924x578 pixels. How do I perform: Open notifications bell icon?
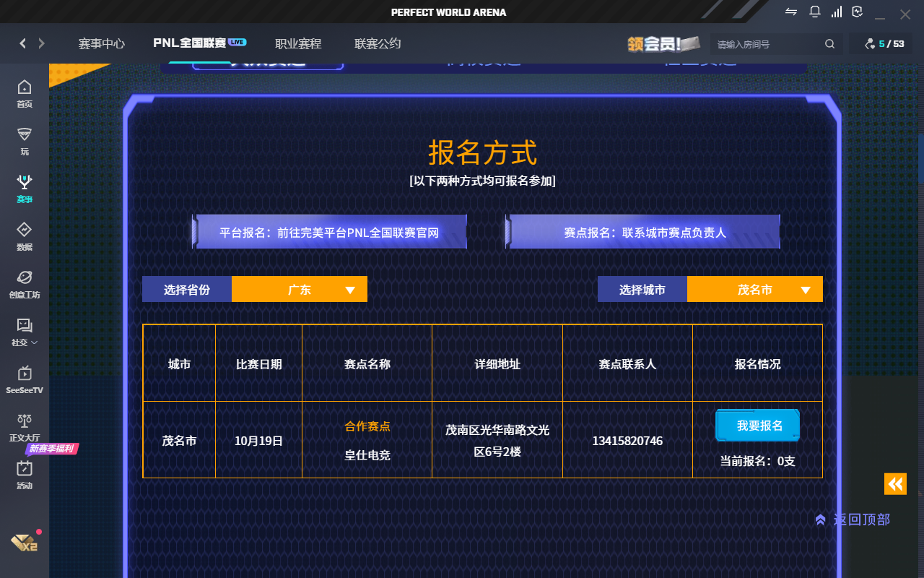(815, 12)
